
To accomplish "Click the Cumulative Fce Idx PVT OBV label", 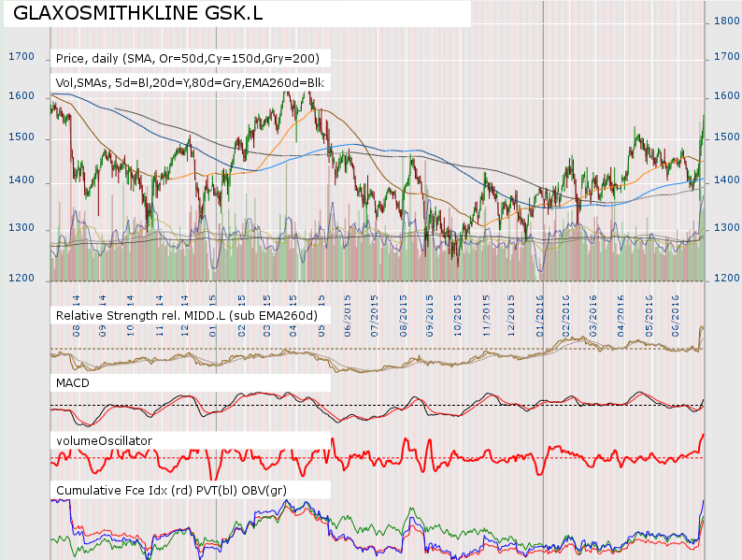I will click(171, 491).
